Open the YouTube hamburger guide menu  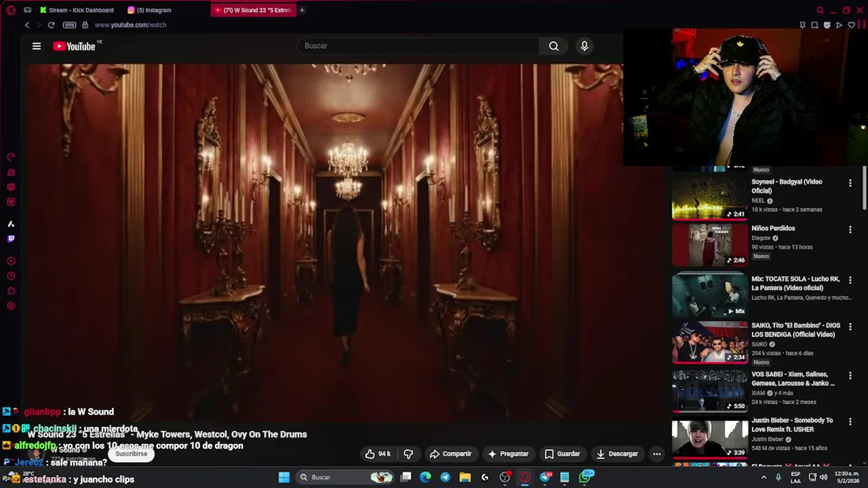coord(37,46)
